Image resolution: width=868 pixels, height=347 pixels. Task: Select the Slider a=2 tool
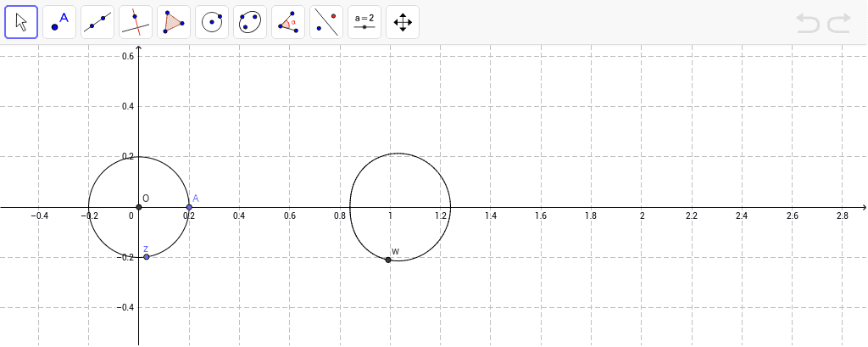pyautogui.click(x=364, y=22)
